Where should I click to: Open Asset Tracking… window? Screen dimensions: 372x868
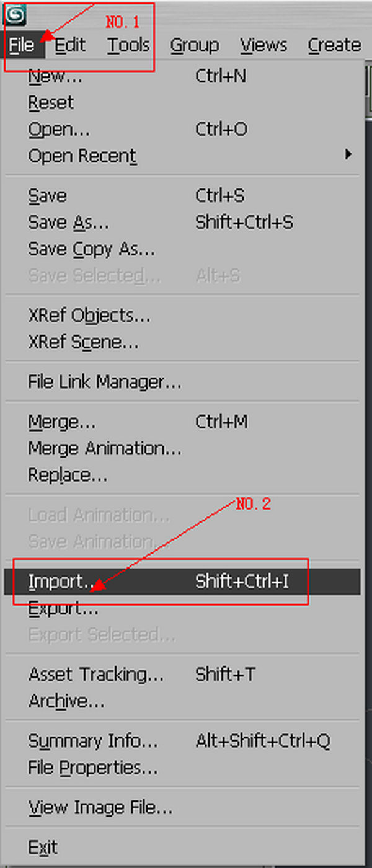point(182,675)
